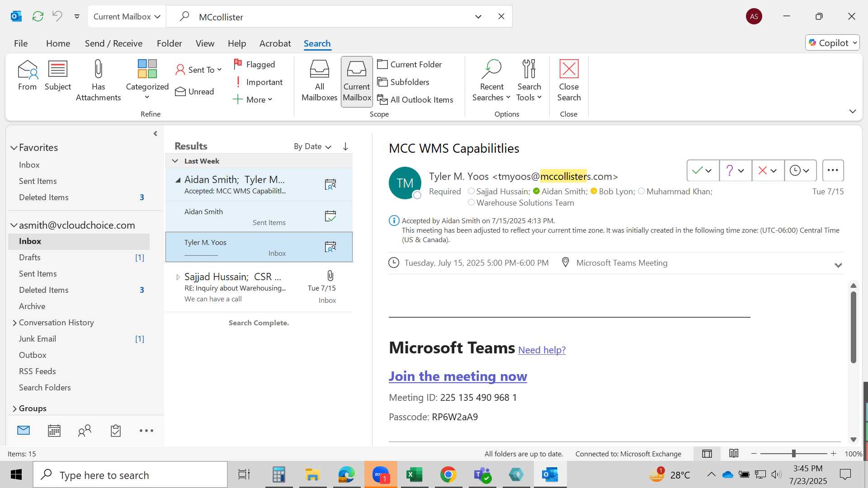Expand meeting time details chevron
Viewport: 868px width, 488px height.
(x=838, y=265)
